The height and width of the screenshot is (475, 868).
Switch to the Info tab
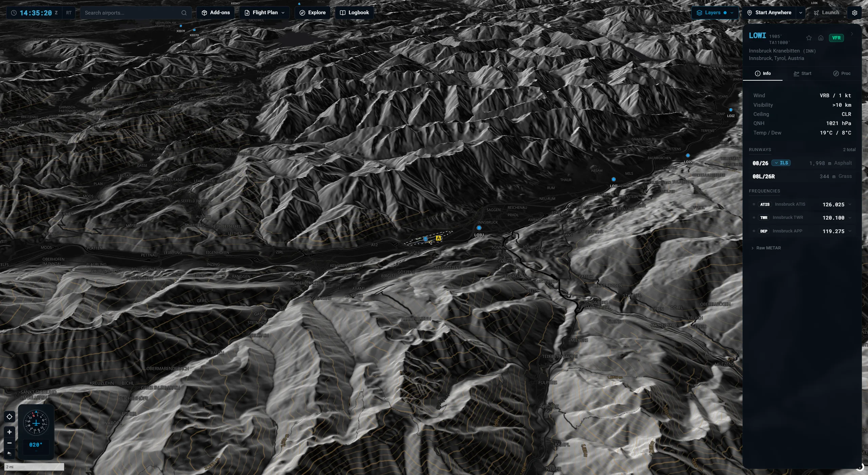point(763,74)
